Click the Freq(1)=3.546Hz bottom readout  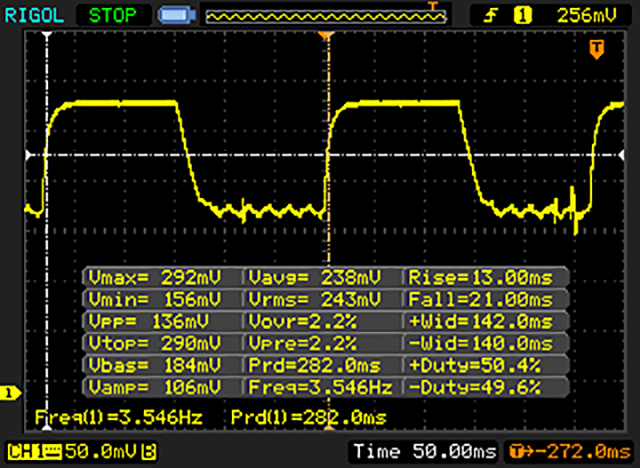pyautogui.click(x=119, y=417)
